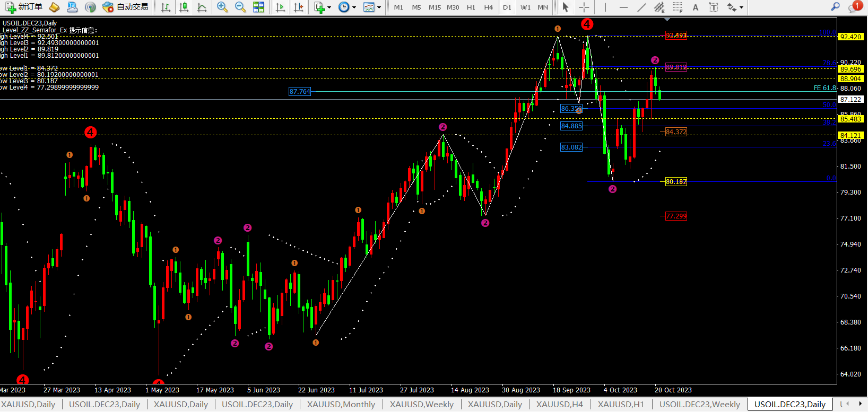
Task: Zoom in on the chart
Action: tap(222, 7)
